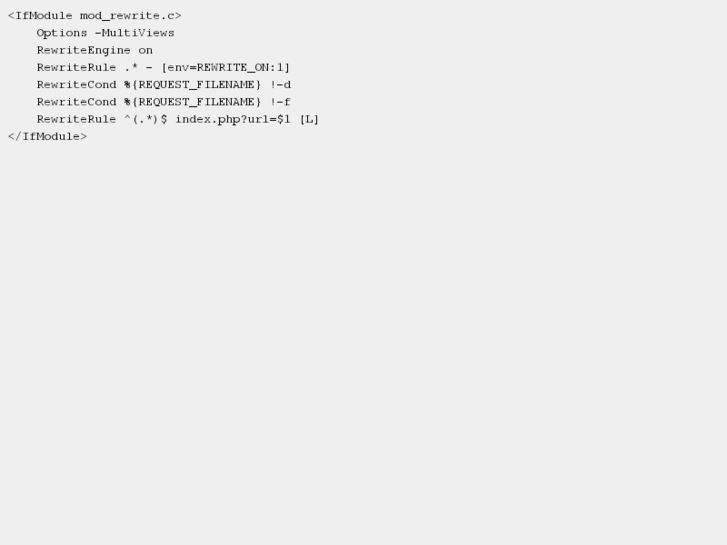
Task: Click the ^(.*)$ regex pattern
Action: (x=146, y=119)
